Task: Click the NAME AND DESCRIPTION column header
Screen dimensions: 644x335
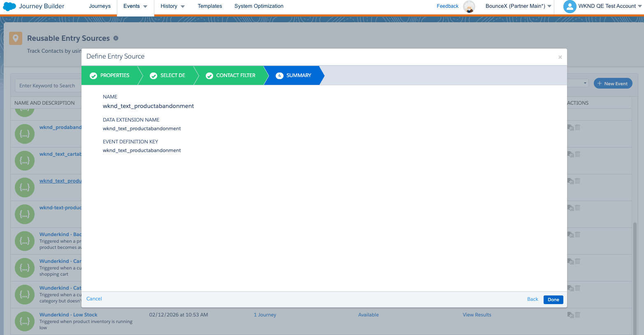Action: (x=44, y=103)
